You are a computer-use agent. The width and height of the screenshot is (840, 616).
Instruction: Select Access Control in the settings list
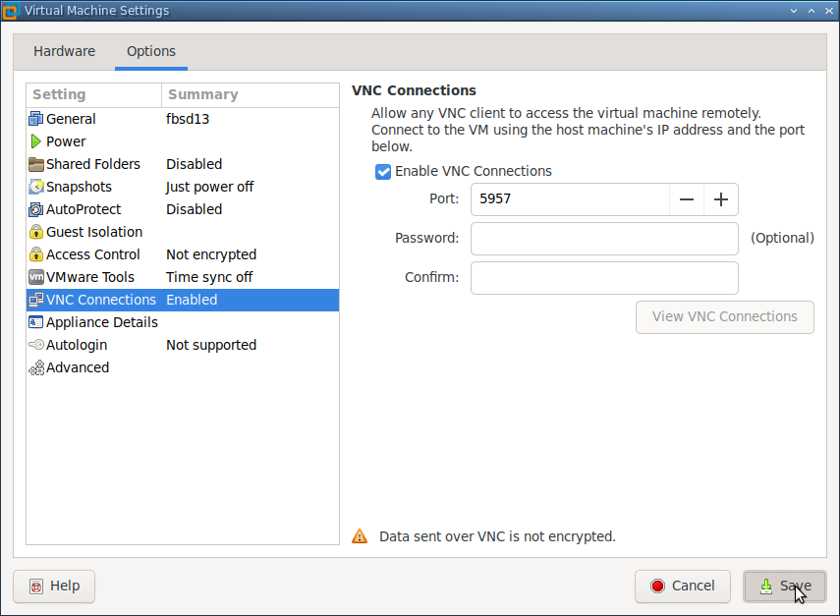click(x=93, y=254)
